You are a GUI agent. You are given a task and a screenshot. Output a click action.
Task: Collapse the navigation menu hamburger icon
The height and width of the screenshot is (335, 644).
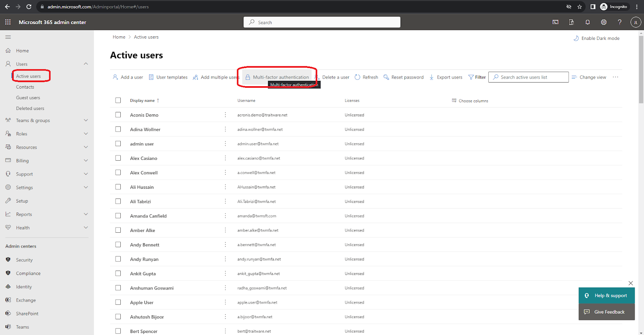point(8,37)
